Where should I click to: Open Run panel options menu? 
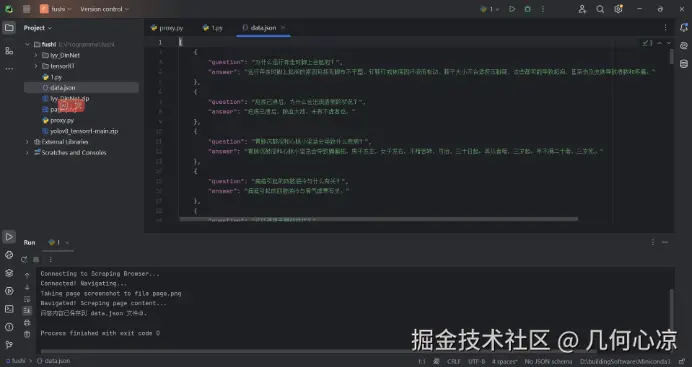[x=653, y=242]
